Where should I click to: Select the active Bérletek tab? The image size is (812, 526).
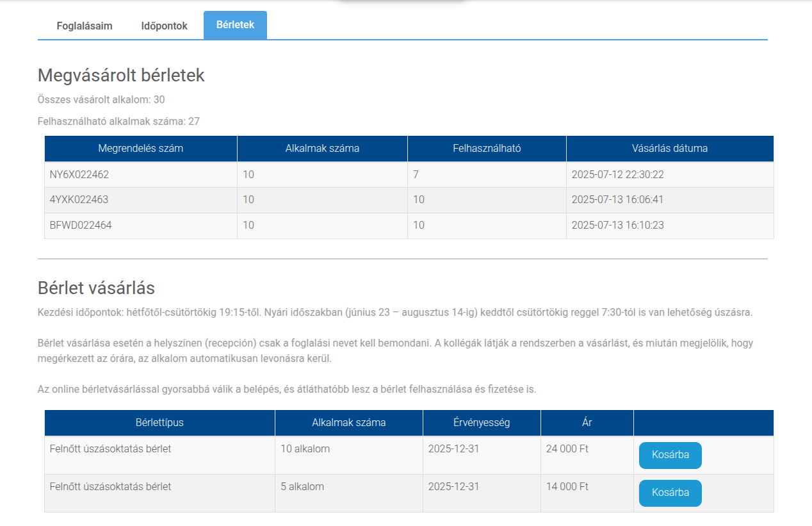coord(235,25)
